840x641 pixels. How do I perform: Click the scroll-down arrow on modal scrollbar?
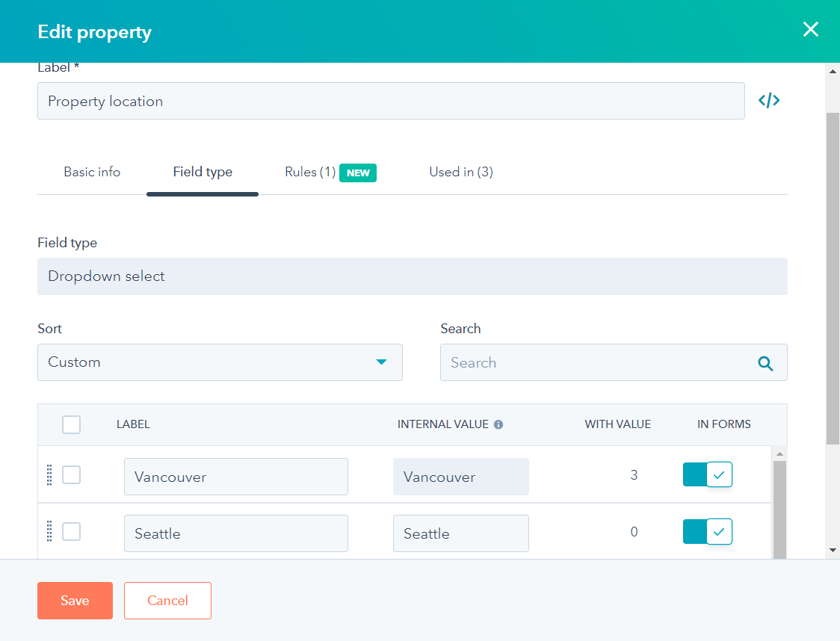[832, 550]
